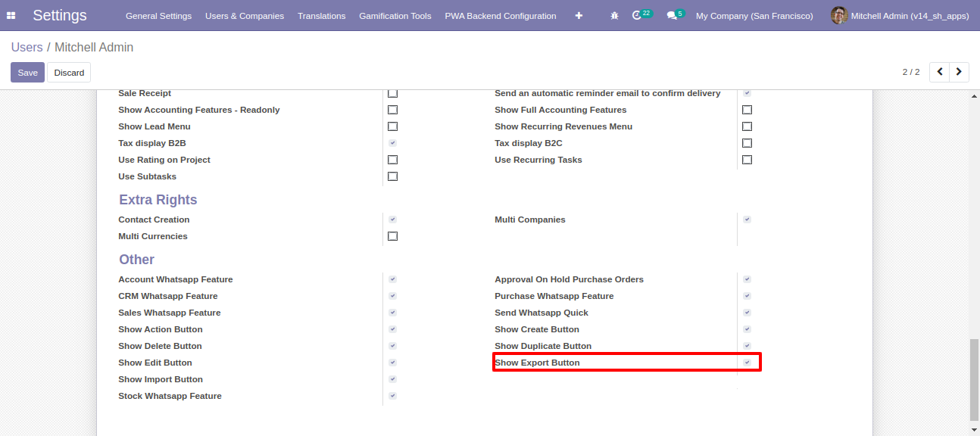Toggle the Use Subtasks checkbox

tap(392, 176)
